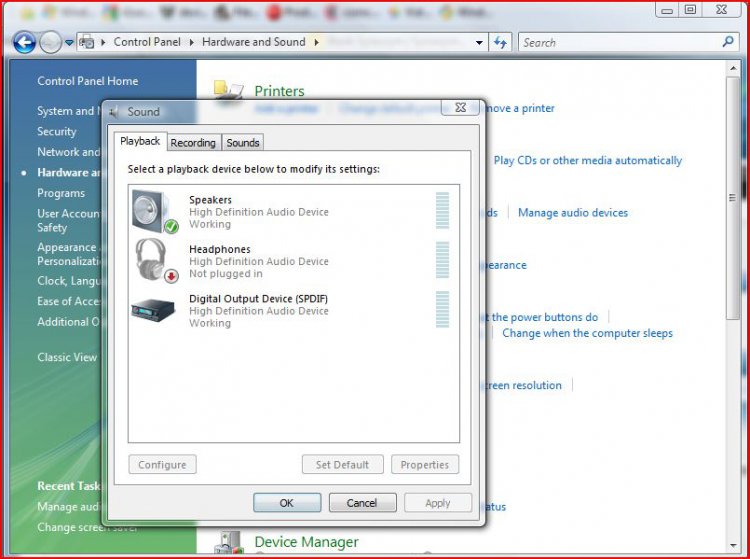Viewport: 750px width, 559px height.
Task: Switch to the Sounds tab
Action: 243,142
